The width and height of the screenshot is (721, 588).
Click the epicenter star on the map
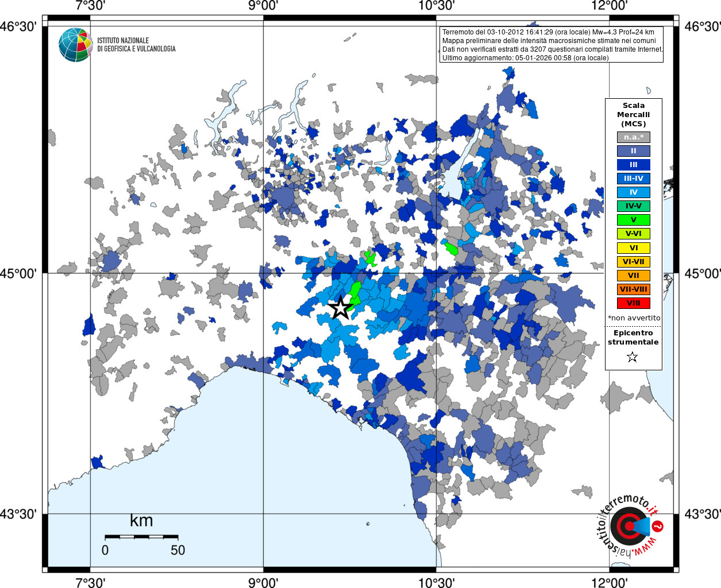[x=340, y=308]
